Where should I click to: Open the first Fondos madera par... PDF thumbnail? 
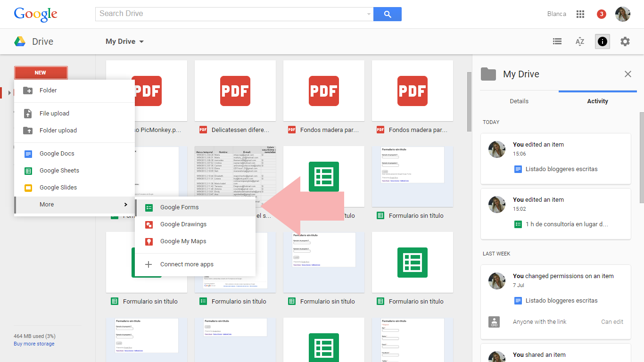pyautogui.click(x=324, y=91)
